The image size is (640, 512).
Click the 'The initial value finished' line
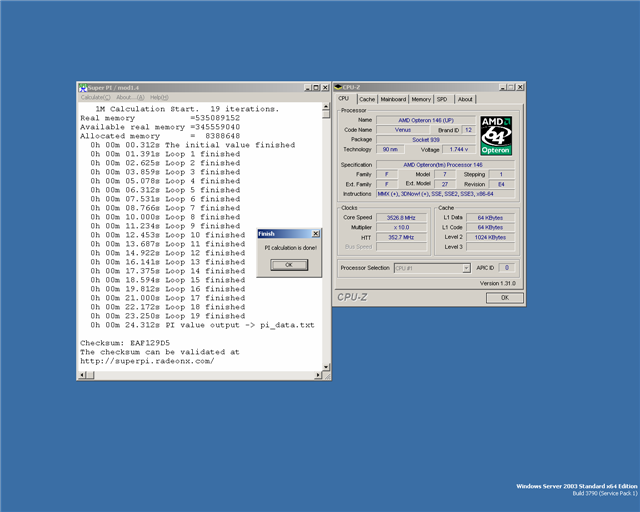[x=193, y=145]
